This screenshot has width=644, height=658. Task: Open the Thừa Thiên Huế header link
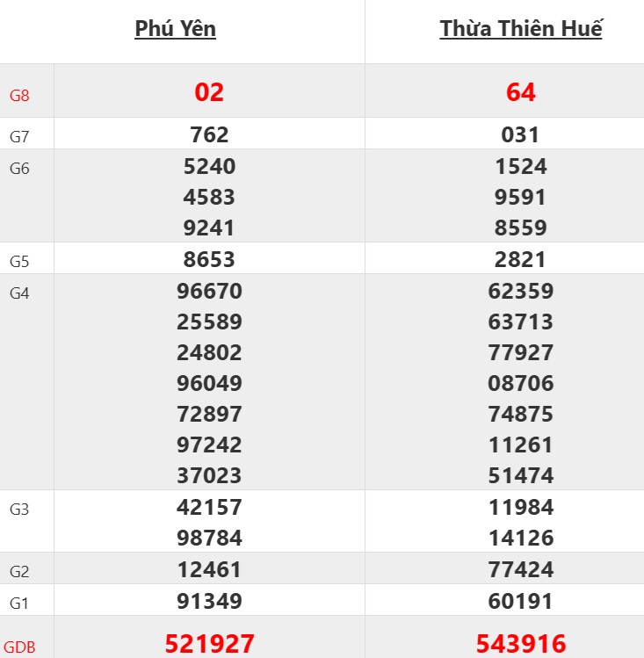coord(520,28)
